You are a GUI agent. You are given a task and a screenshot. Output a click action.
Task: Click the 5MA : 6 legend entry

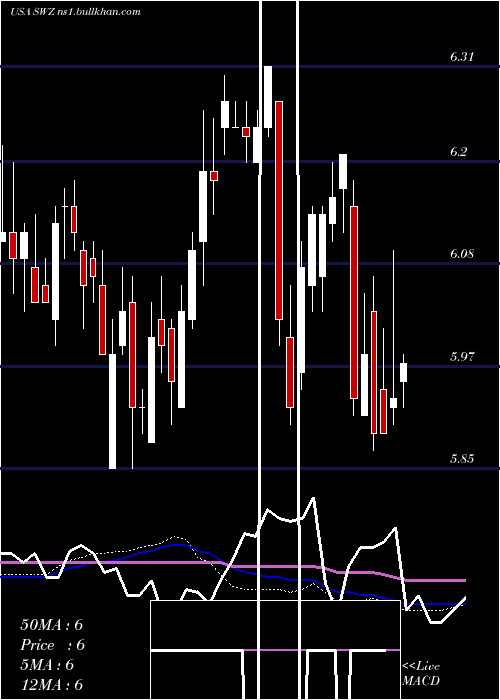47,665
